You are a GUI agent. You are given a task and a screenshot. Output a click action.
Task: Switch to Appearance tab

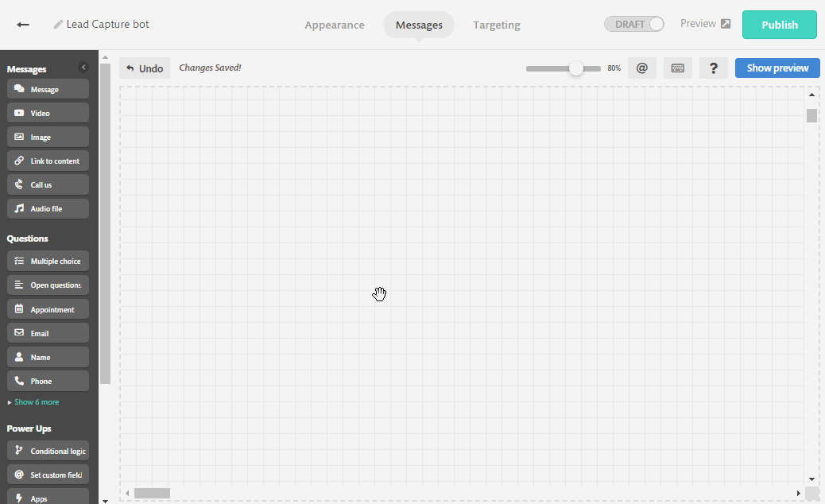[335, 25]
